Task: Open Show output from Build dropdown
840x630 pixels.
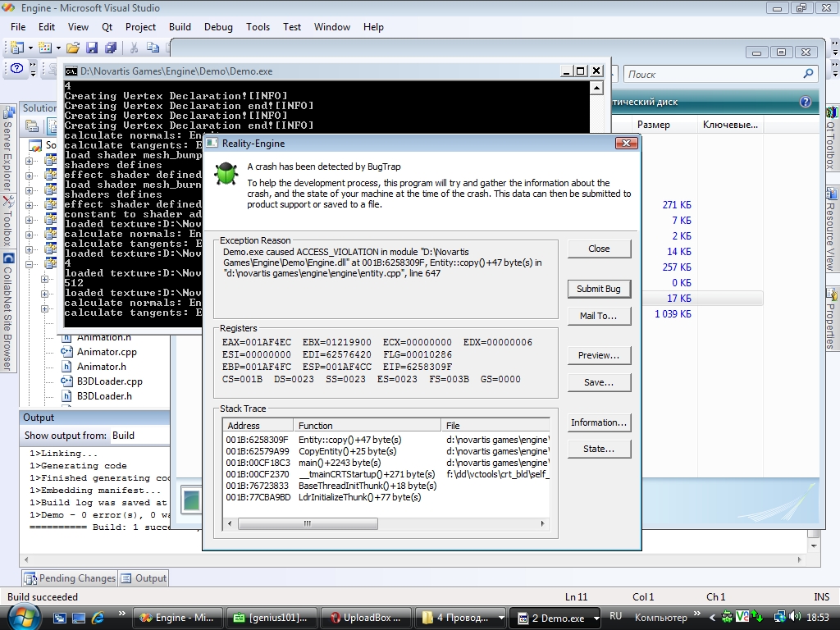Action: pyautogui.click(x=139, y=436)
